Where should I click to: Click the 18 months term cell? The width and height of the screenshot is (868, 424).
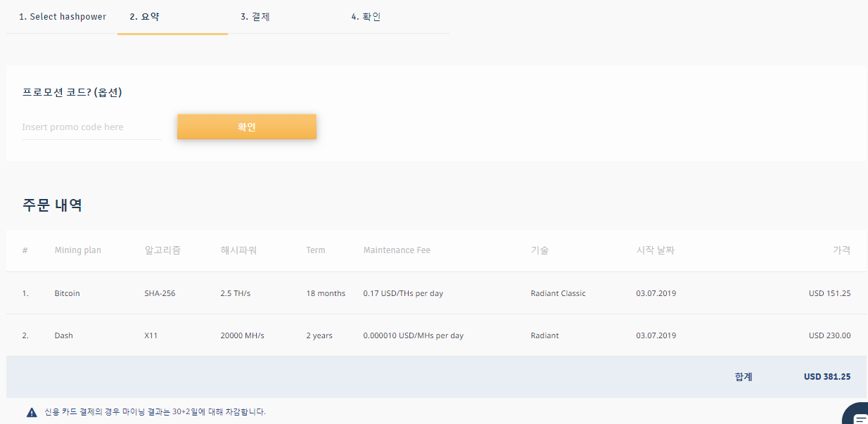326,293
